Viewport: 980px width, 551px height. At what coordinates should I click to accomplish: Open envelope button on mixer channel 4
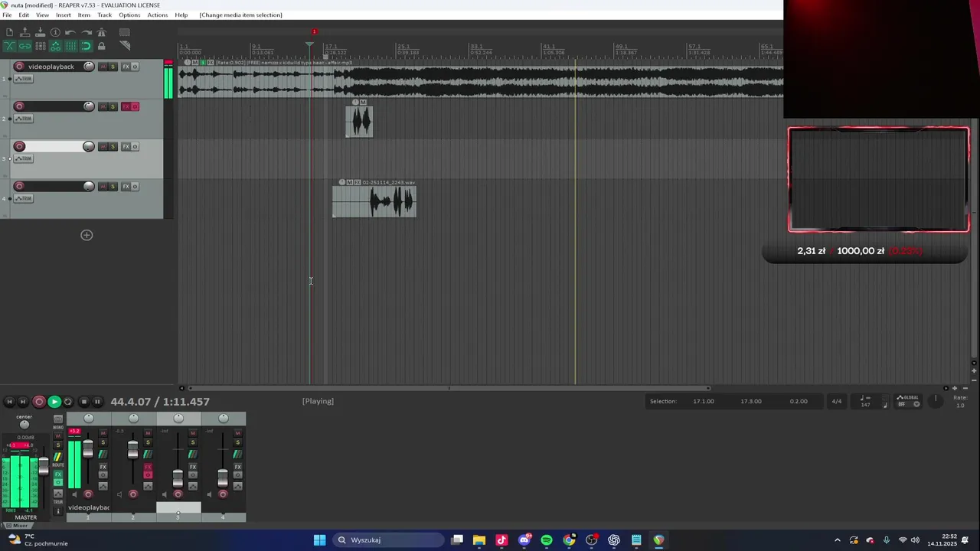pos(238,486)
